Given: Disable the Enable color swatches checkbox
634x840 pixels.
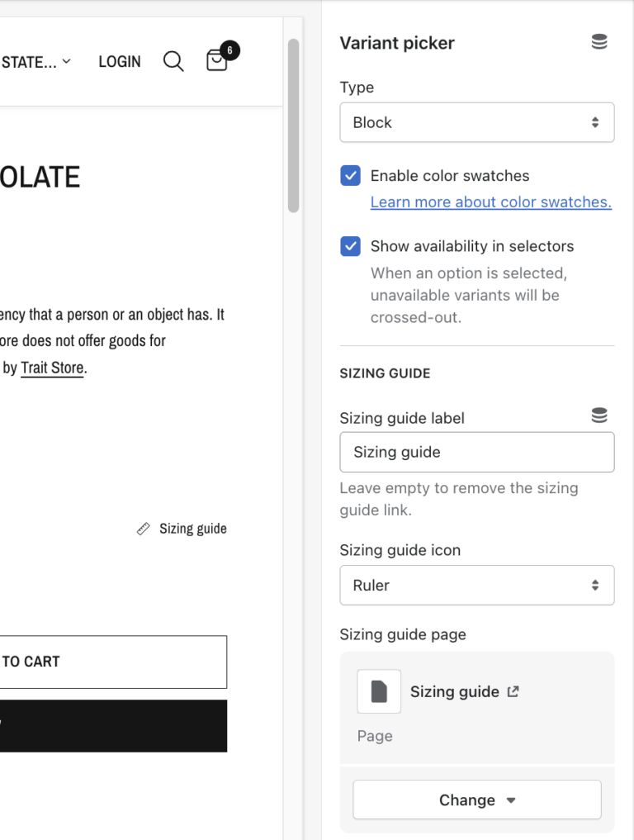Looking at the screenshot, I should (350, 175).
